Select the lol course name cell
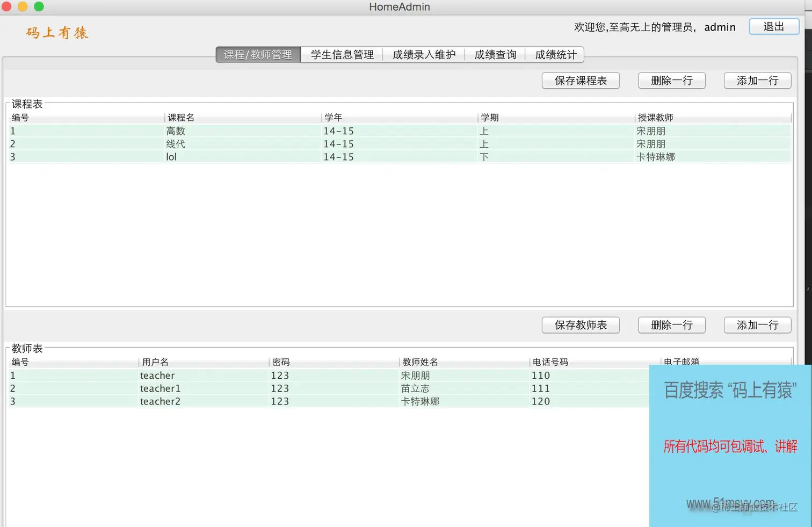The image size is (812, 527). (243, 157)
